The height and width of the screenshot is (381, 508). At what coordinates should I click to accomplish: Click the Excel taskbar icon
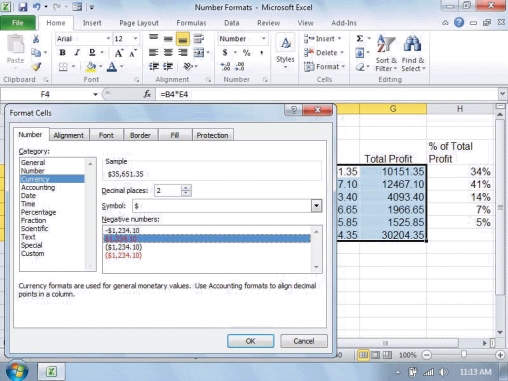[x=51, y=372]
